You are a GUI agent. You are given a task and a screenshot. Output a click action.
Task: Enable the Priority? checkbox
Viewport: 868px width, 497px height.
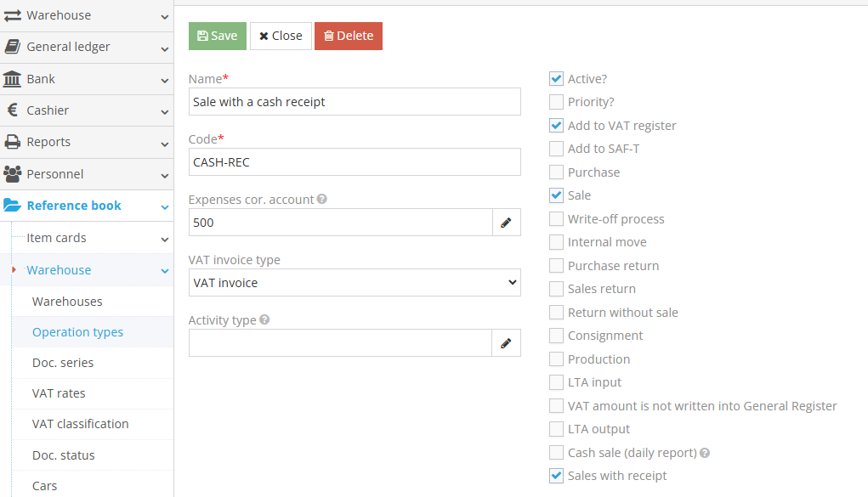pos(556,102)
